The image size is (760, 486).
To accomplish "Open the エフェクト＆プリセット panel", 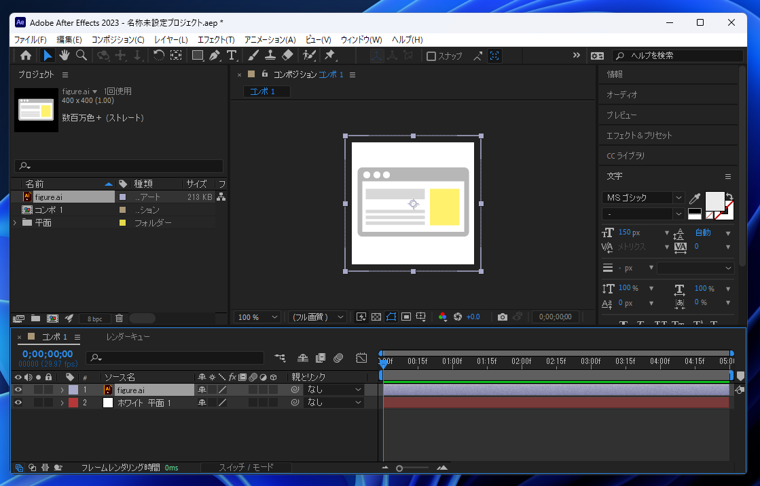I will click(x=639, y=136).
